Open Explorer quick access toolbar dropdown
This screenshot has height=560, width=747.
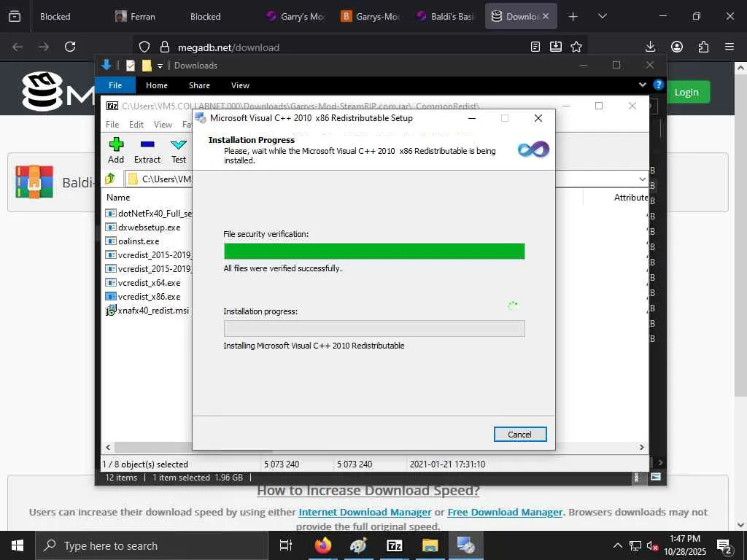[160, 66]
